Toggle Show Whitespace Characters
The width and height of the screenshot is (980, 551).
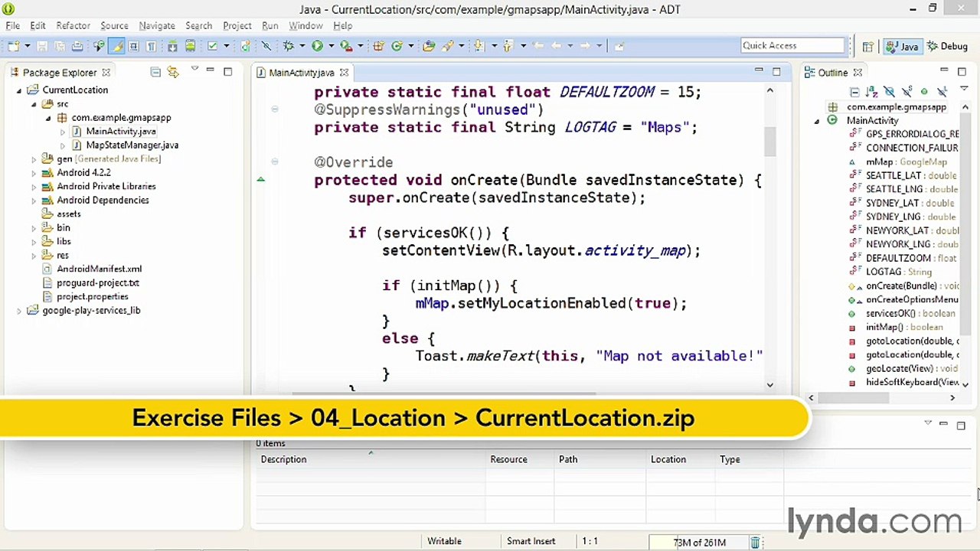(151, 46)
